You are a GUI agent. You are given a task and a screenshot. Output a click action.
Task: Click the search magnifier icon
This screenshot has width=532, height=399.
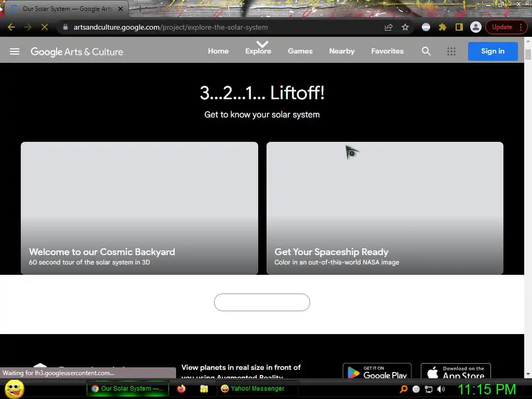[426, 51]
